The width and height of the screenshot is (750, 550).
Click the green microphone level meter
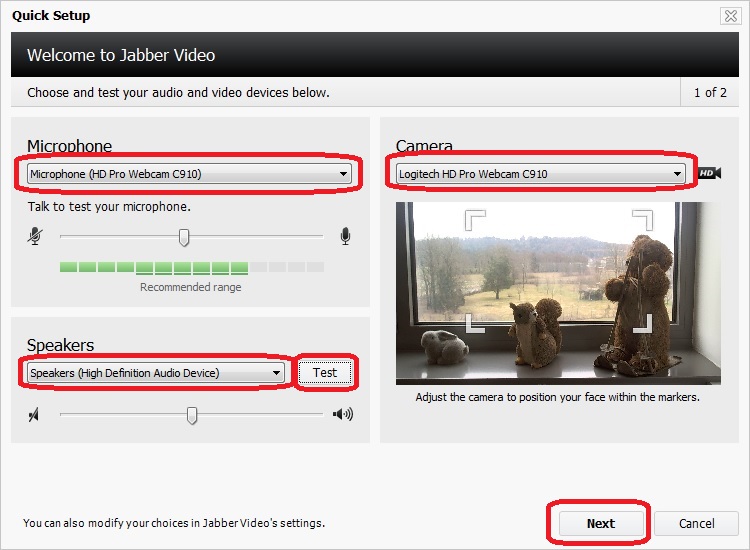(x=192, y=267)
